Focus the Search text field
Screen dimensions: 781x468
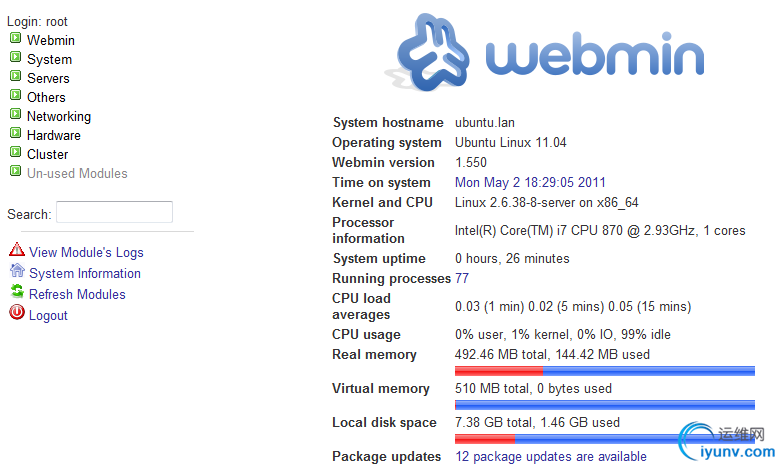click(x=114, y=212)
